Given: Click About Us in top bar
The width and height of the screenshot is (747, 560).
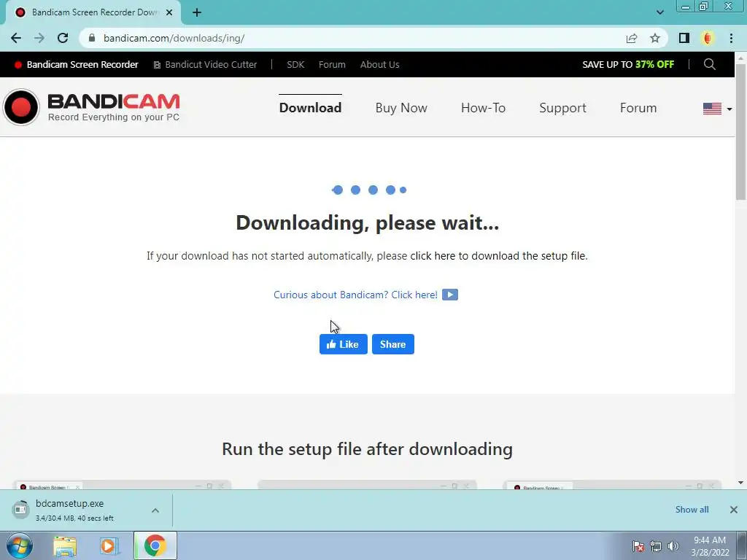Looking at the screenshot, I should pyautogui.click(x=379, y=64).
